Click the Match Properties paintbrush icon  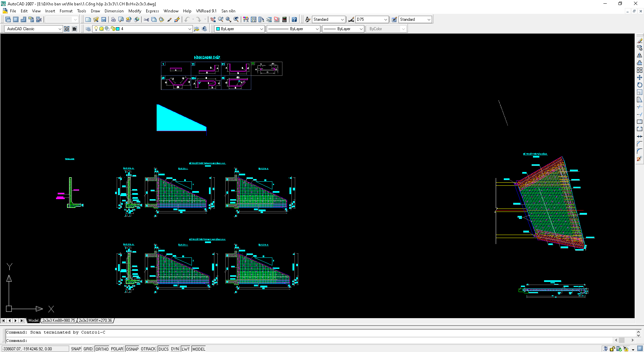pos(169,19)
